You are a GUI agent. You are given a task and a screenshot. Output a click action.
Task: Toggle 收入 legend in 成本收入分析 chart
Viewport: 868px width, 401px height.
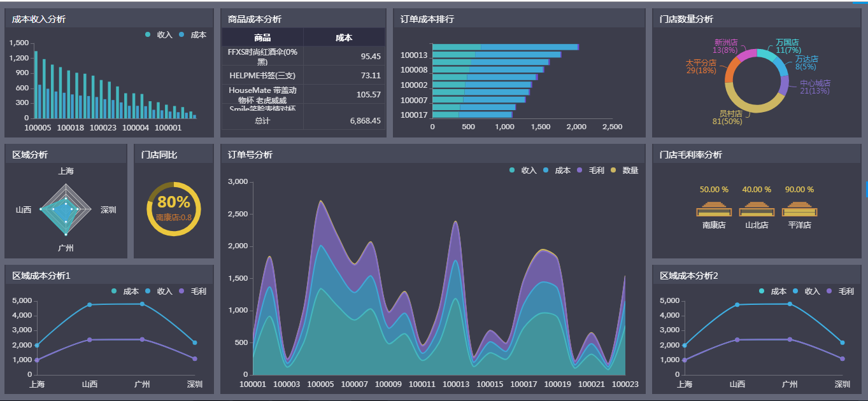pos(159,35)
